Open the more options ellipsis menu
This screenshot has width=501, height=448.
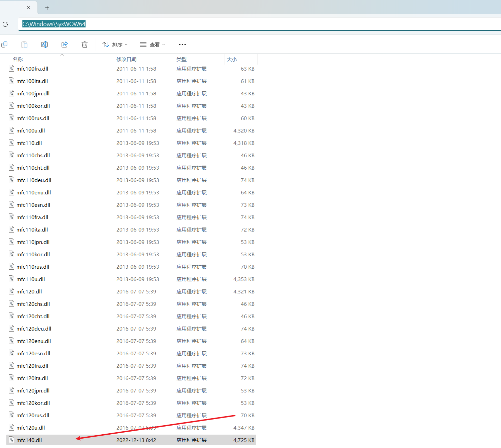click(182, 44)
